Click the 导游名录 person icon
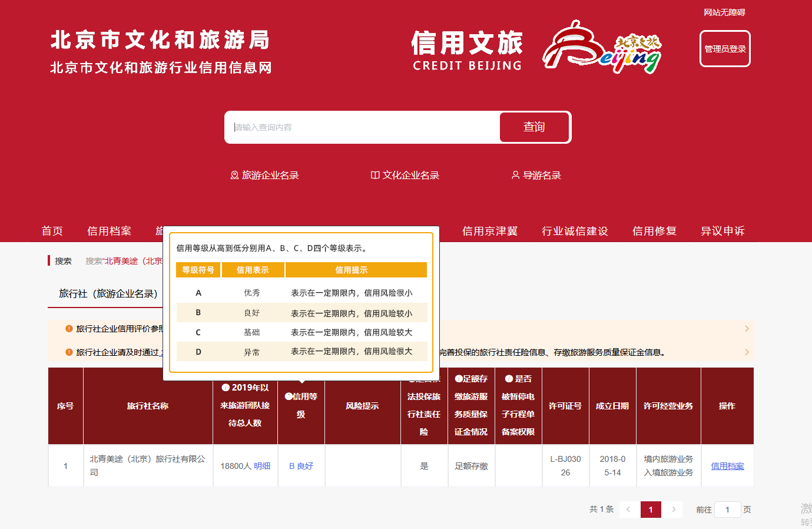Image resolution: width=812 pixels, height=529 pixels. click(516, 175)
